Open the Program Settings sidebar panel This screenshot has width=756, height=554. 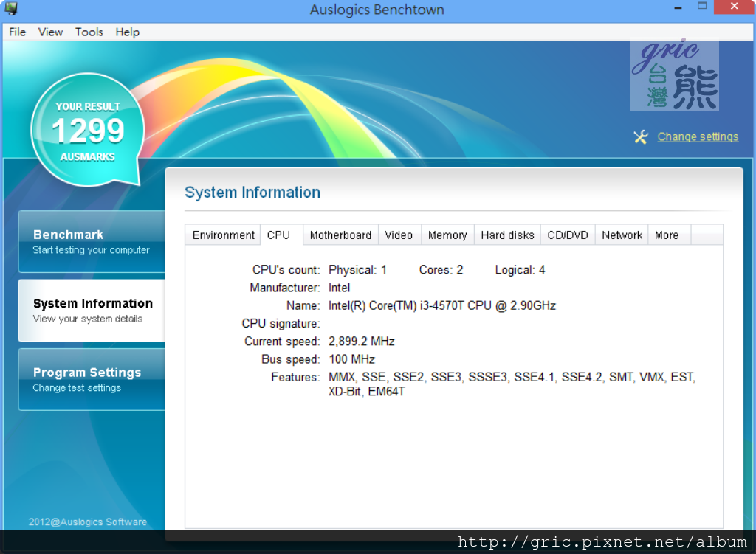(x=92, y=379)
